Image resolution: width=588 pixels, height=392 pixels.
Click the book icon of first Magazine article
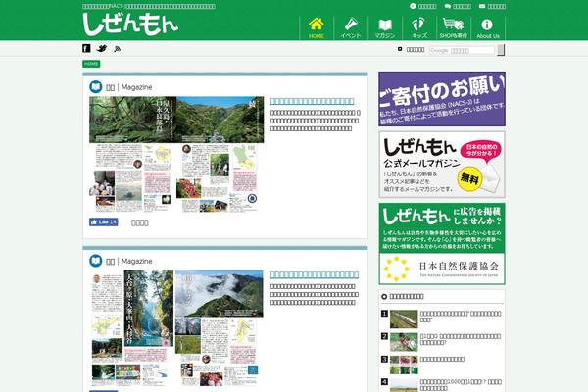pos(96,86)
